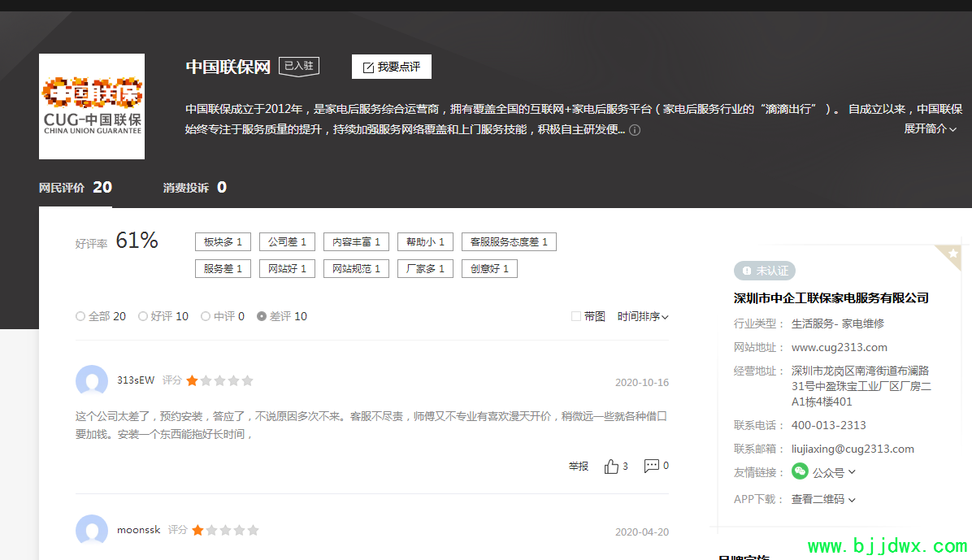This screenshot has height=560, width=972.
Task: Open the 时间排序 sort dropdown
Action: [643, 316]
